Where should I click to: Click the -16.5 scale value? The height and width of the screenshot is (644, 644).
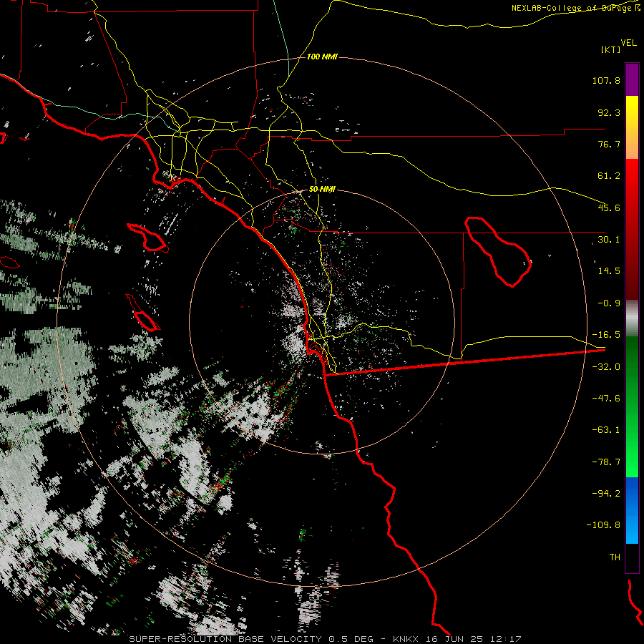[x=606, y=335]
